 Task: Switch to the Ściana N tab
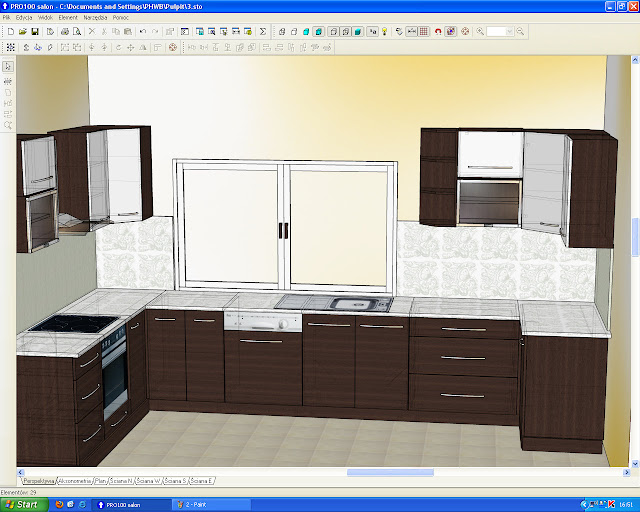(121, 481)
